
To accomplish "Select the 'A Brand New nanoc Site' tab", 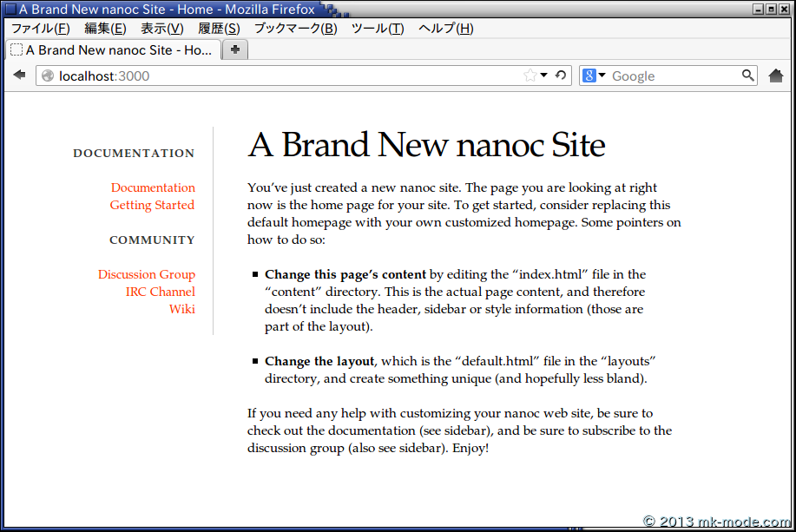I will (x=113, y=49).
